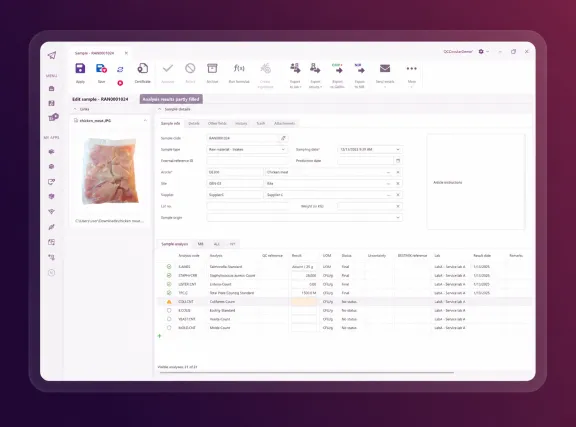This screenshot has height=427, width=576.
Task: Open the Sample type dropdown
Action: [x=246, y=150]
